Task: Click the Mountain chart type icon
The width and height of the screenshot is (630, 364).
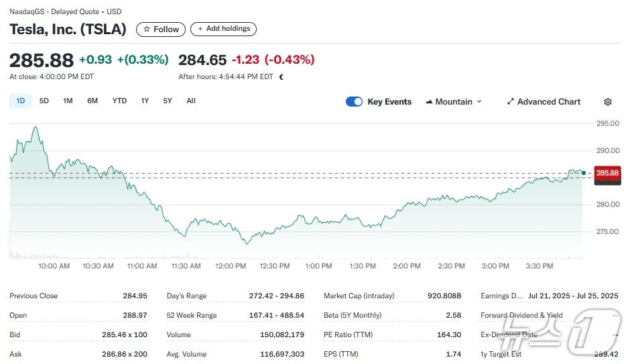Action: (x=429, y=102)
